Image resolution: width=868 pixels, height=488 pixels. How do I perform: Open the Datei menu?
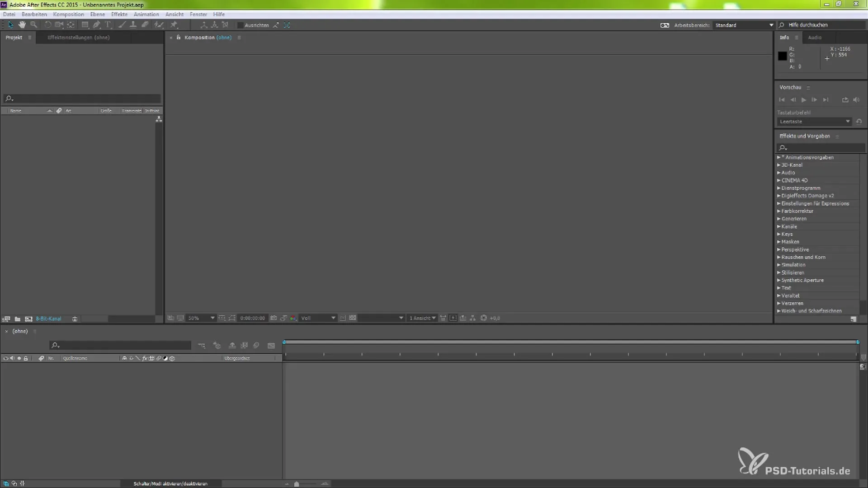pyautogui.click(x=9, y=14)
